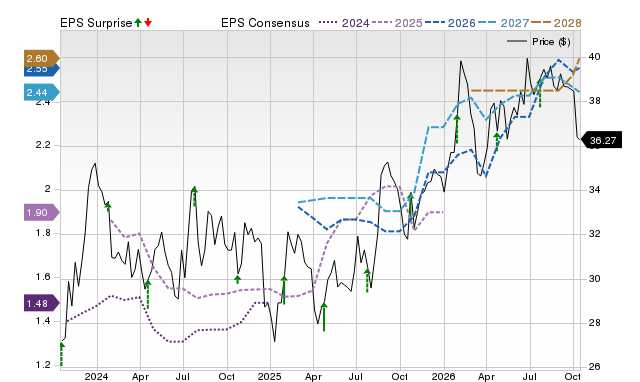The image size is (640, 382).
Task: Toggle the 2027 consensus legend entry
Action: click(503, 23)
